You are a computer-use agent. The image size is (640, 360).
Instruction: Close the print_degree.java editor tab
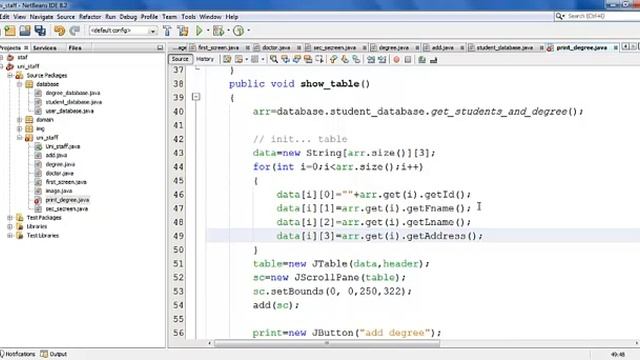click(x=616, y=48)
